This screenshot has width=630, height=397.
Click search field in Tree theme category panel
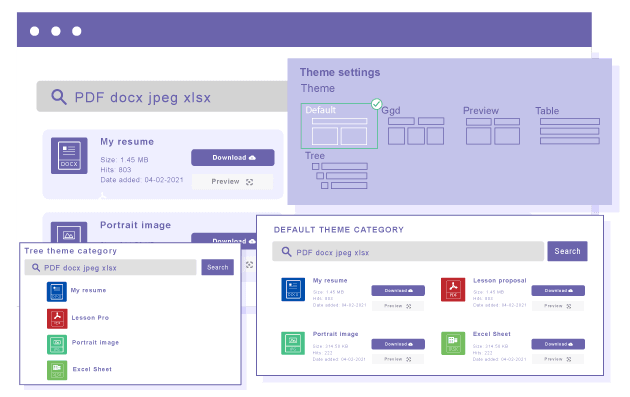click(x=110, y=267)
